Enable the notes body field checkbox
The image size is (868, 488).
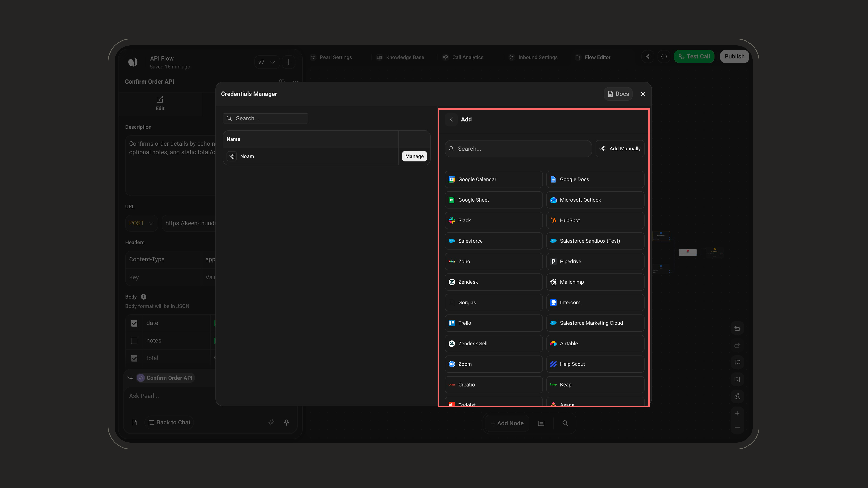pyautogui.click(x=134, y=341)
